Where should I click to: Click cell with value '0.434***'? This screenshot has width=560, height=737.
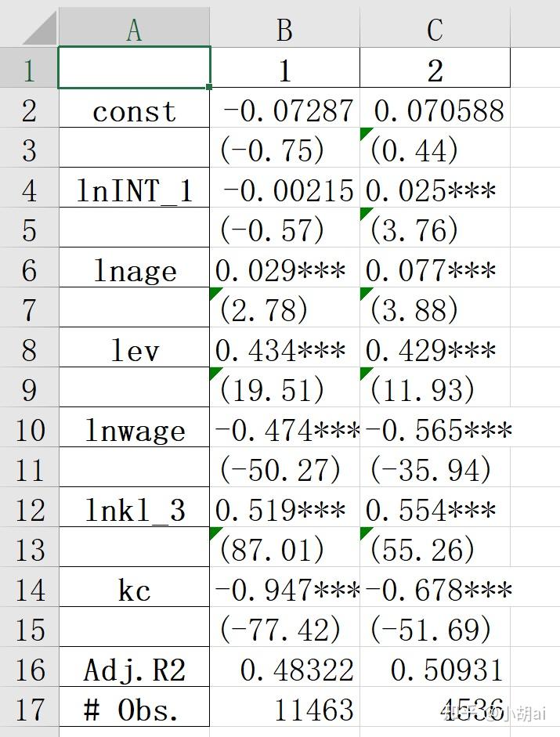[285, 347]
